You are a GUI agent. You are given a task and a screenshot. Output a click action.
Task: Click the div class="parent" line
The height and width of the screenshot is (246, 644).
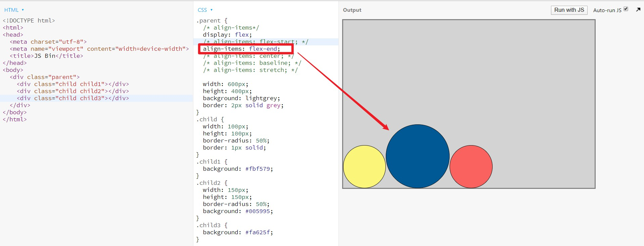45,77
